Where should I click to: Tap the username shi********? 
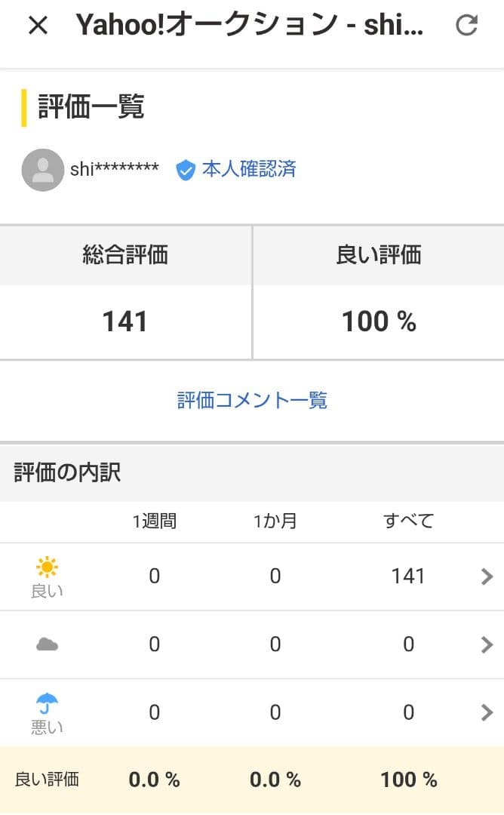pyautogui.click(x=115, y=169)
